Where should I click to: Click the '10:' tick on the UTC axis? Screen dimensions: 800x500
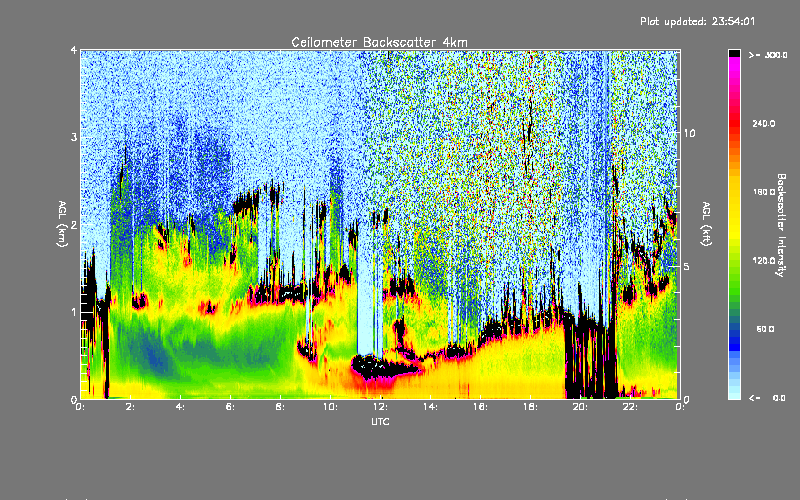pyautogui.click(x=330, y=407)
